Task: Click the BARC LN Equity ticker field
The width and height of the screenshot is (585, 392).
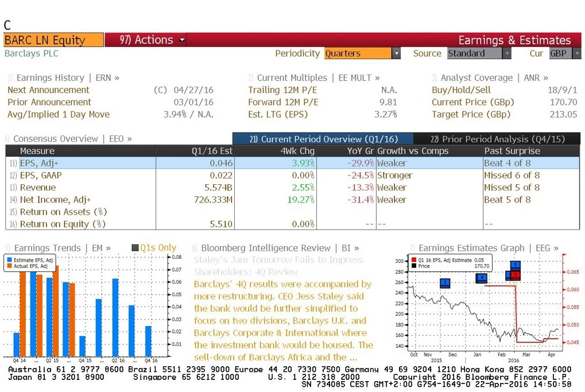Action: 53,40
